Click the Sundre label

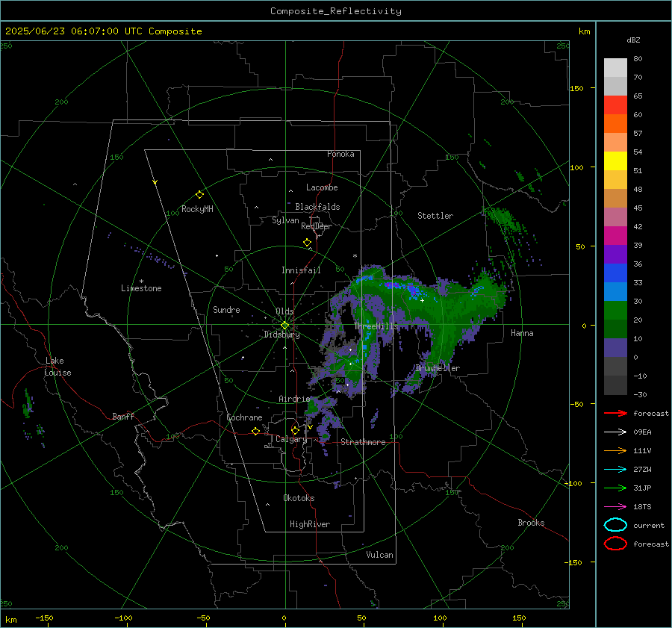(226, 309)
